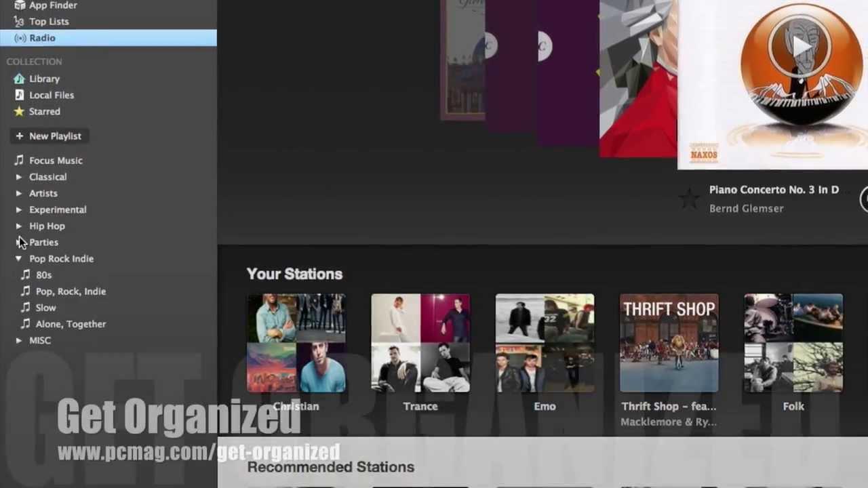Open the Alone, Together playlist

(71, 324)
